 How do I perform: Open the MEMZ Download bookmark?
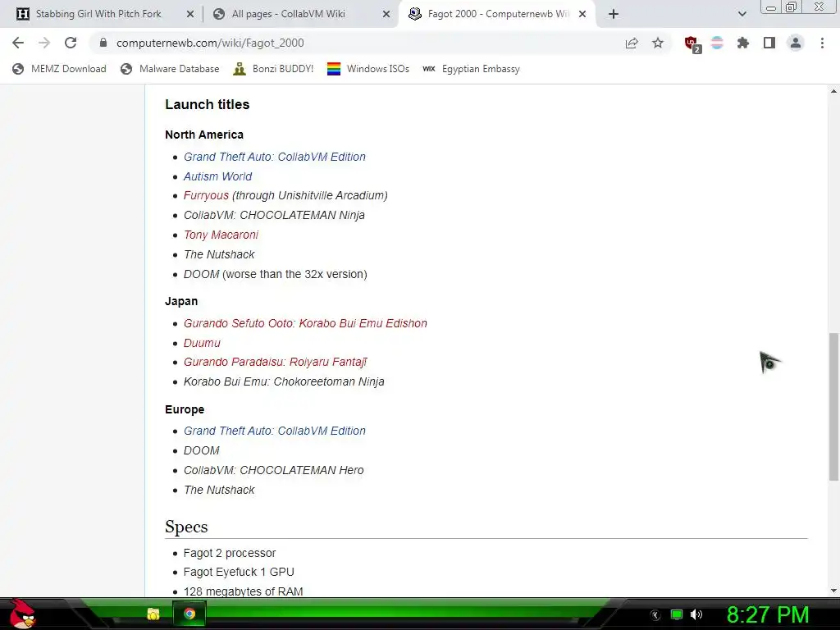(59, 69)
